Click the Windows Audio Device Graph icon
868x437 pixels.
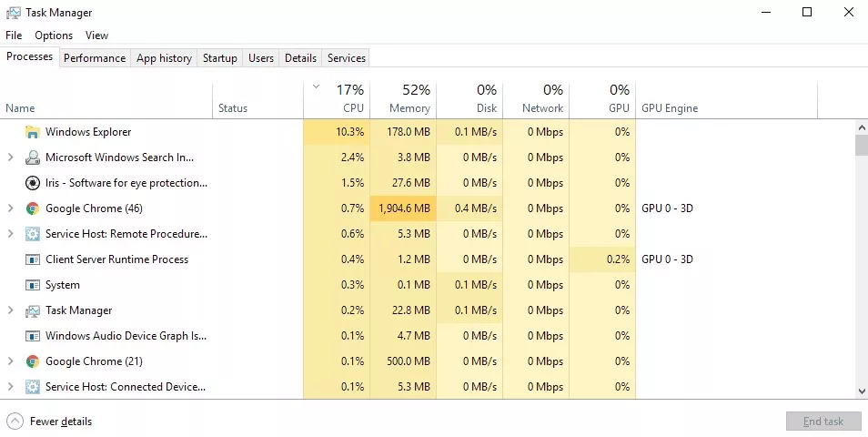33,336
